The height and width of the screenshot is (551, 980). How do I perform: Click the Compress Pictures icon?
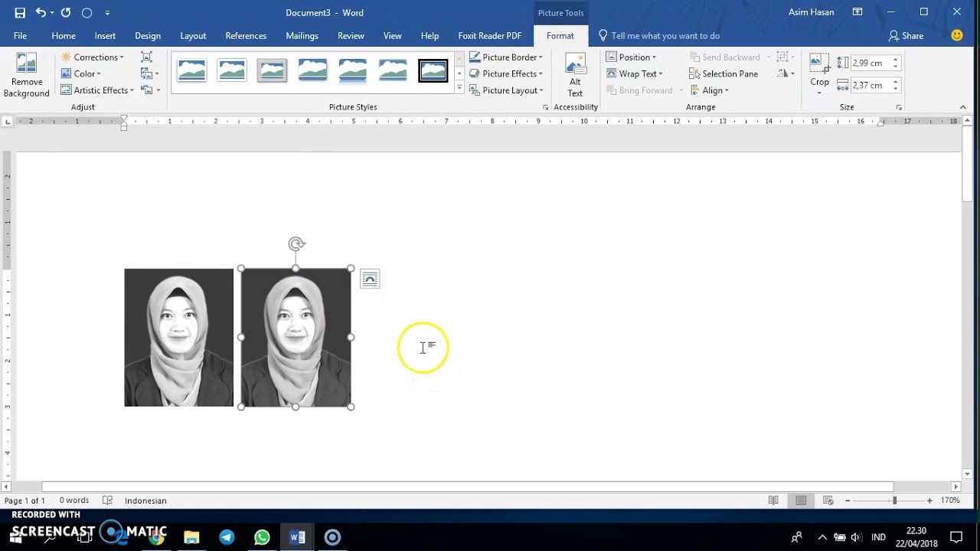tap(146, 57)
